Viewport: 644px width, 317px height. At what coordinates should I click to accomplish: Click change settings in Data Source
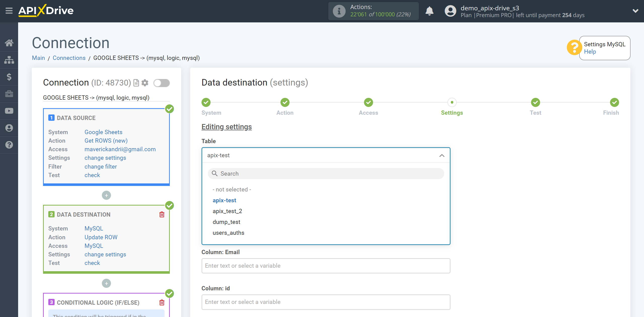tap(105, 158)
